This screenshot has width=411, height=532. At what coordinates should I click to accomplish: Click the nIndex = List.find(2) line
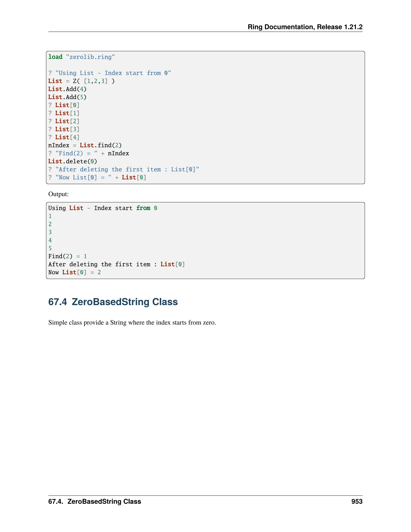tap(85, 145)
